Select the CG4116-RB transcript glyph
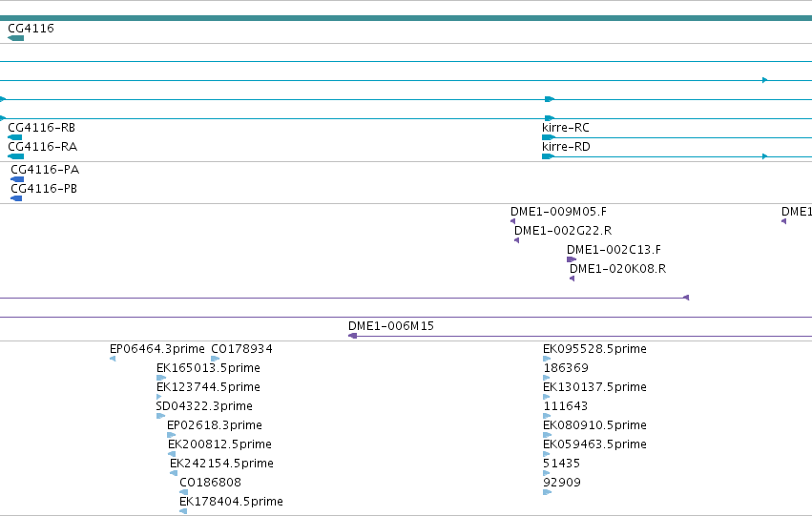Screen dimensions: 812x516 [x=15, y=137]
